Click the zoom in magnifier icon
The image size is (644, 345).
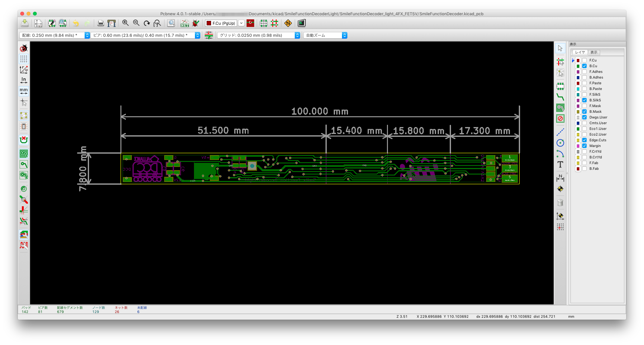(126, 23)
